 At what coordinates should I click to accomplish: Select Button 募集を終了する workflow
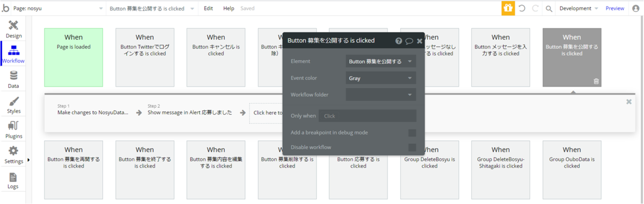point(145,170)
